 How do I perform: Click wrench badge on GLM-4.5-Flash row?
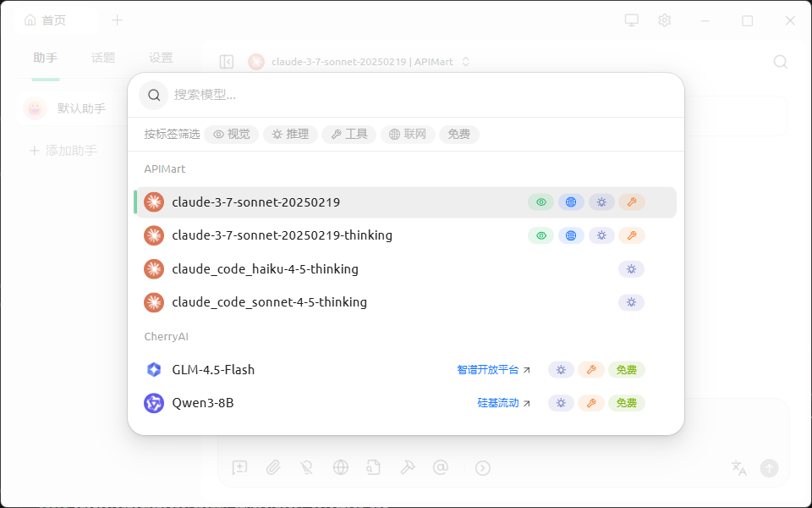(591, 370)
